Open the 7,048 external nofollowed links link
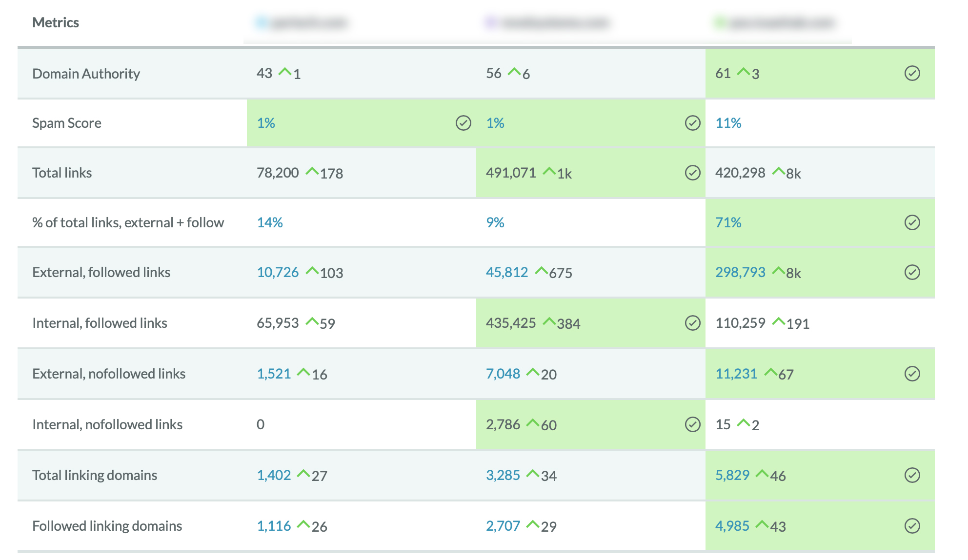 click(x=503, y=374)
